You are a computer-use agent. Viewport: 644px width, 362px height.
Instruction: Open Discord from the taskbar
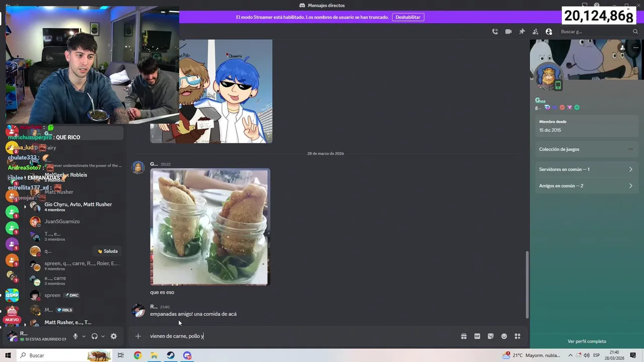187,355
